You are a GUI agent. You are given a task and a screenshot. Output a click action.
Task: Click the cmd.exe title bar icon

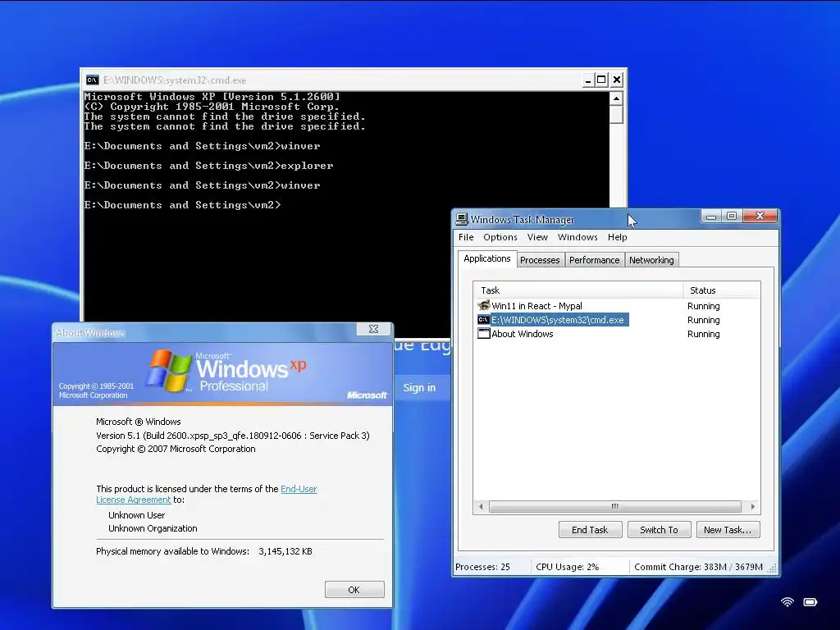click(x=92, y=80)
